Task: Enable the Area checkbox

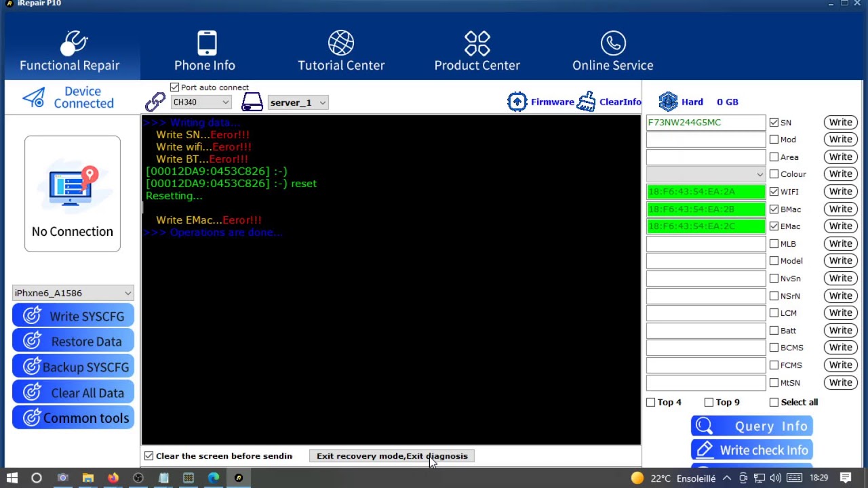Action: point(774,157)
